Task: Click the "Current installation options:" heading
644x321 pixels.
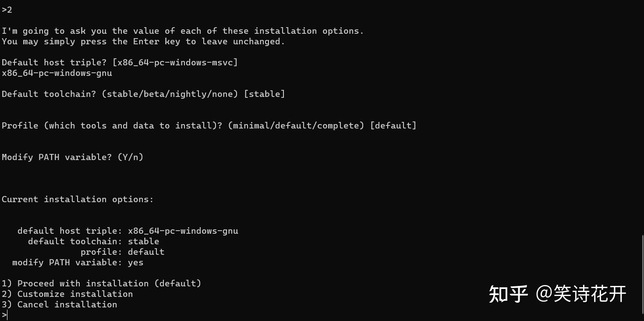Action: tap(78, 199)
